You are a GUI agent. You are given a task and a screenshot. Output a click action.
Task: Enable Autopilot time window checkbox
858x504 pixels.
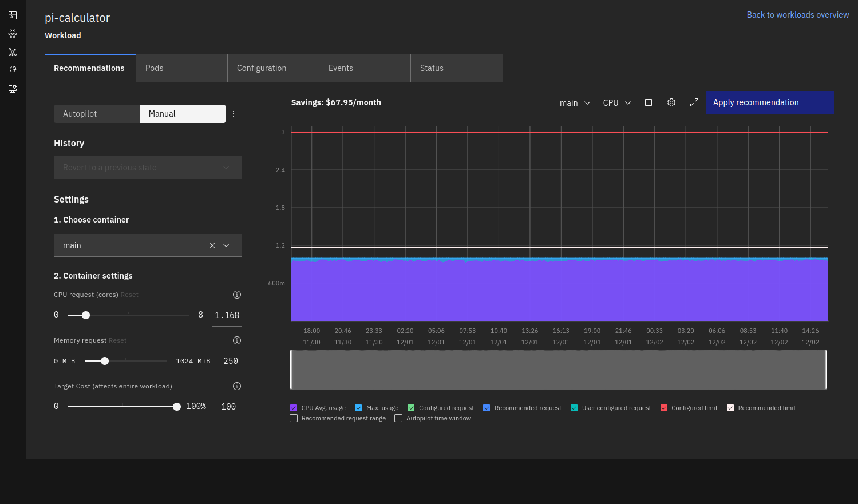(x=398, y=418)
